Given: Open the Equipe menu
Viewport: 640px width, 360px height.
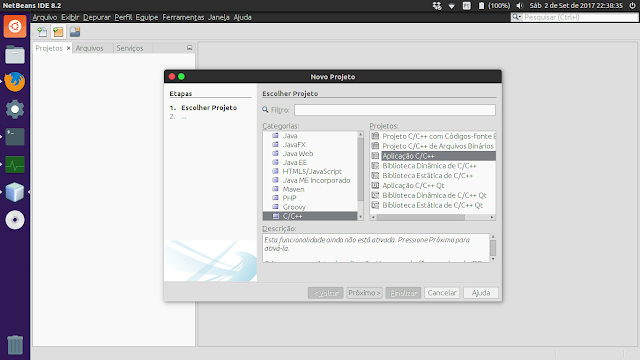Looking at the screenshot, I should [x=147, y=17].
